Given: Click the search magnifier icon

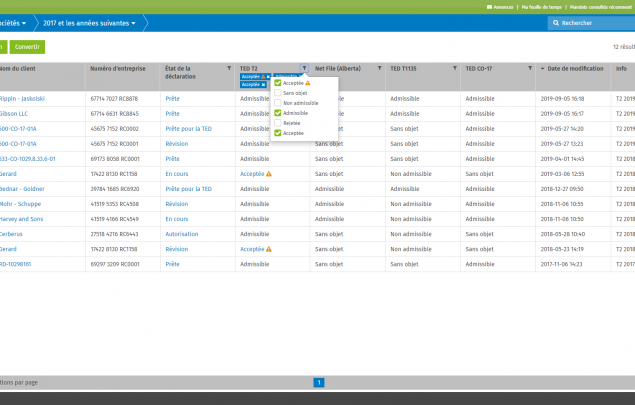Looking at the screenshot, I should tap(556, 22).
